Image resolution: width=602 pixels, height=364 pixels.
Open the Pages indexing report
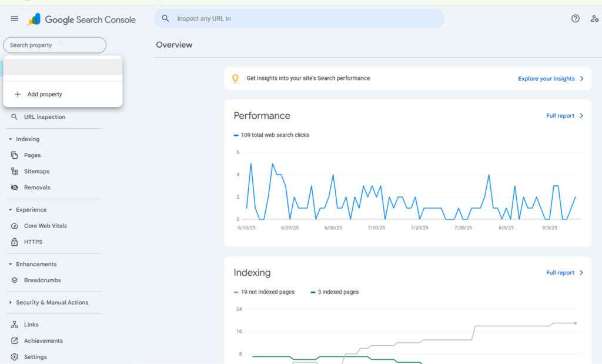pyautogui.click(x=32, y=155)
